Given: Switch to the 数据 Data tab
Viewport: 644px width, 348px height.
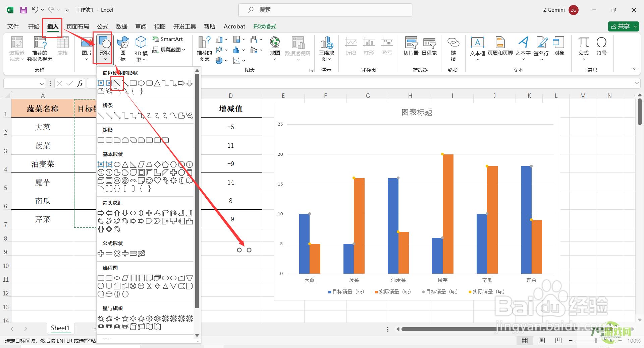Looking at the screenshot, I should click(x=121, y=26).
